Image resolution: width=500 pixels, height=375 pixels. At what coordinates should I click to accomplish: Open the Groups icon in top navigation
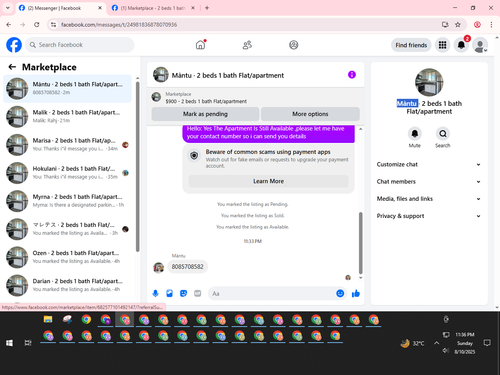click(x=294, y=45)
